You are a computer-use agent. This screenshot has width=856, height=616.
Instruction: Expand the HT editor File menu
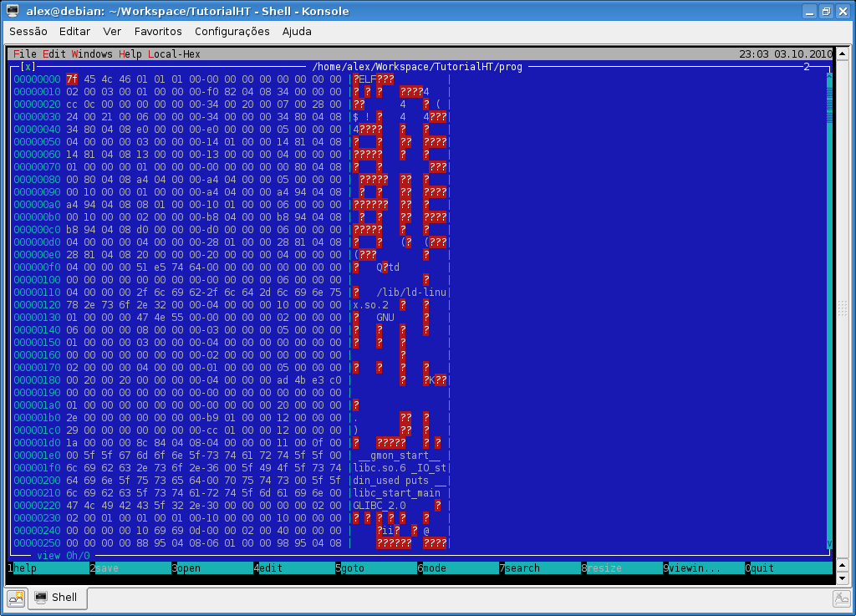24,54
